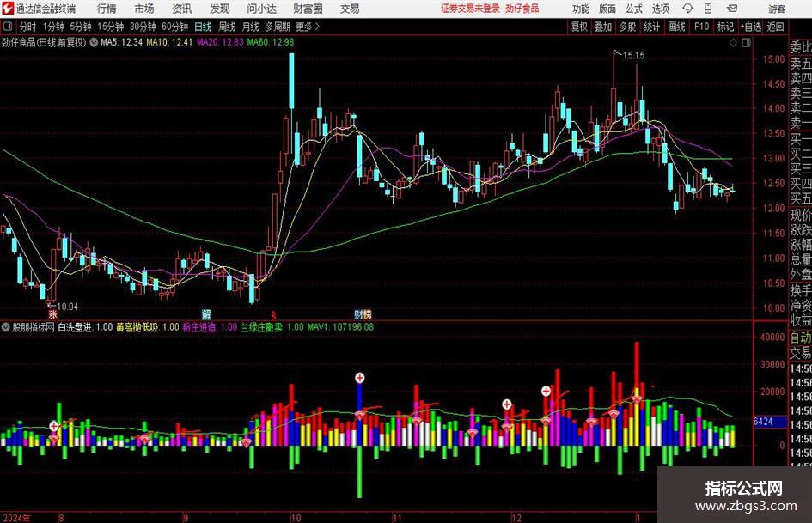Switch to 30分钟 period tab
The image size is (812, 523).
point(143,27)
